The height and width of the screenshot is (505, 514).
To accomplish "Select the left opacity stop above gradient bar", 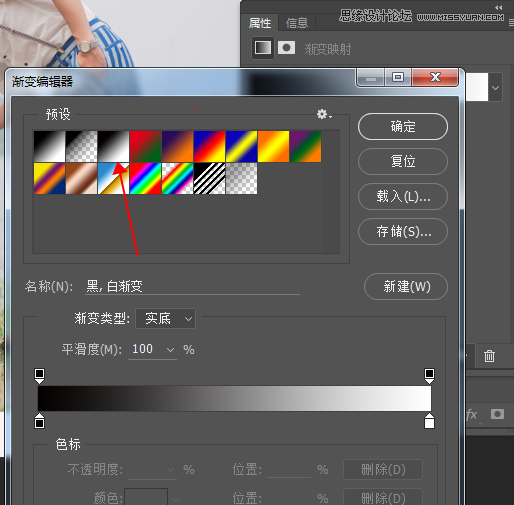I will tap(39, 376).
